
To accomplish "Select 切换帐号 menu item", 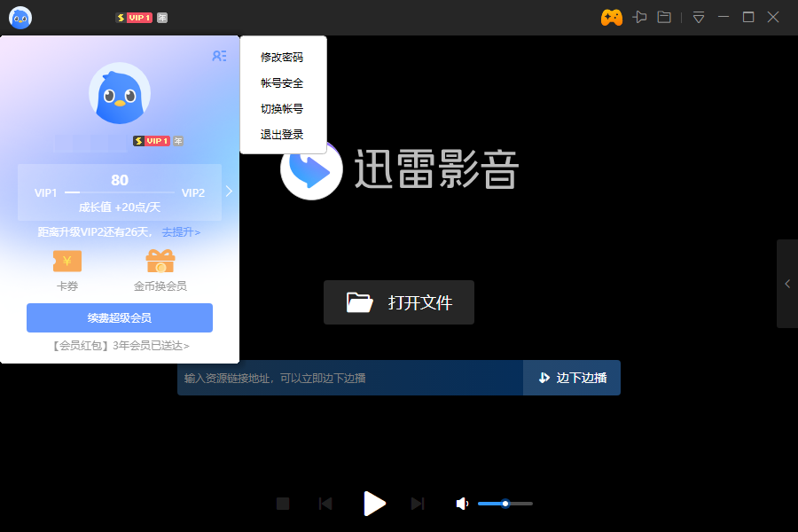I will [282, 108].
